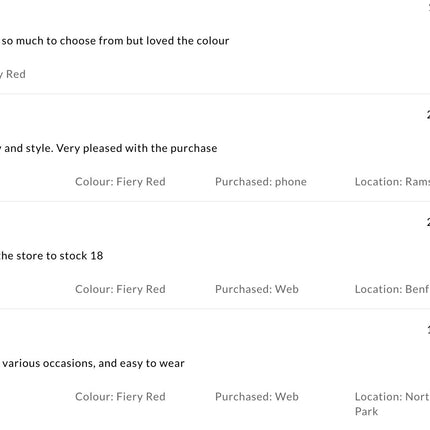Click 'Colour: Fiery Red' beside 'Purchased: phone'
The width and height of the screenshot is (430, 430).
[x=120, y=182]
